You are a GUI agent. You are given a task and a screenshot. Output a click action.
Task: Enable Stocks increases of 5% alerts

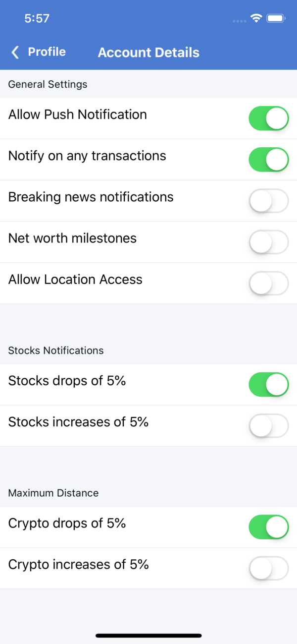tap(269, 426)
